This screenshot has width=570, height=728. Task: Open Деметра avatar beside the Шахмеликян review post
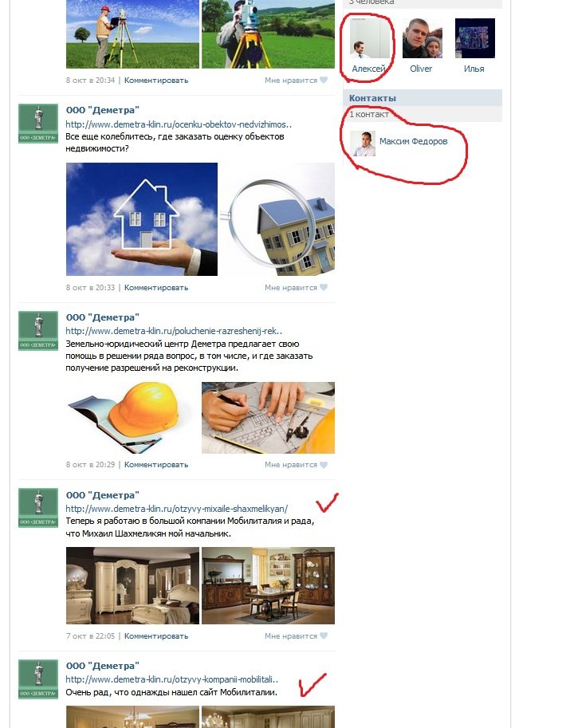click(x=38, y=508)
